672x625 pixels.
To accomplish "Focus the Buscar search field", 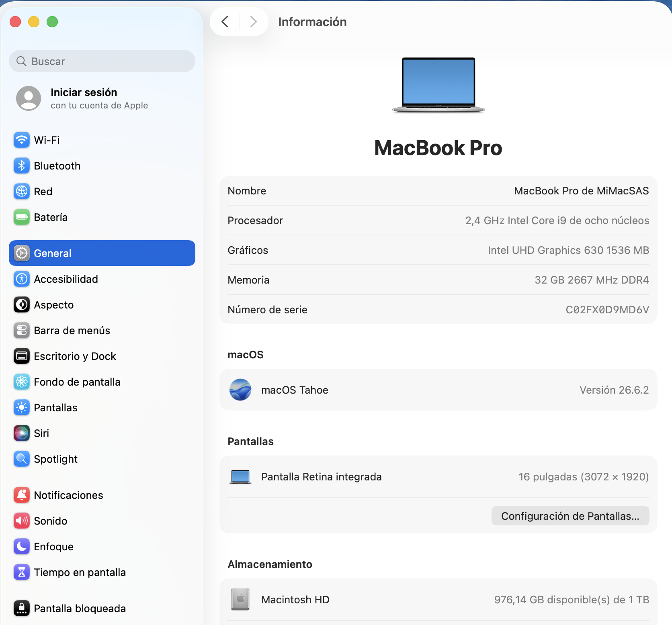I will (x=102, y=61).
